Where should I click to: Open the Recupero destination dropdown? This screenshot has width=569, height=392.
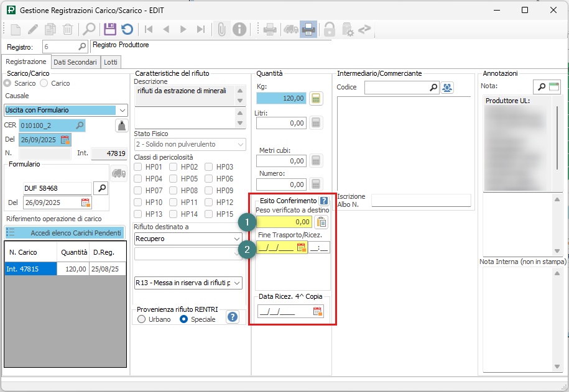coord(236,239)
